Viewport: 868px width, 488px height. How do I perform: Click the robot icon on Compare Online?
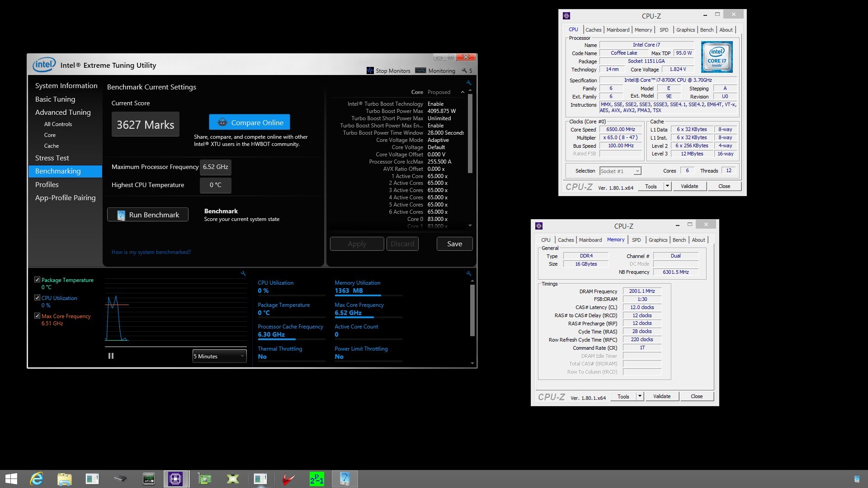pyautogui.click(x=222, y=122)
